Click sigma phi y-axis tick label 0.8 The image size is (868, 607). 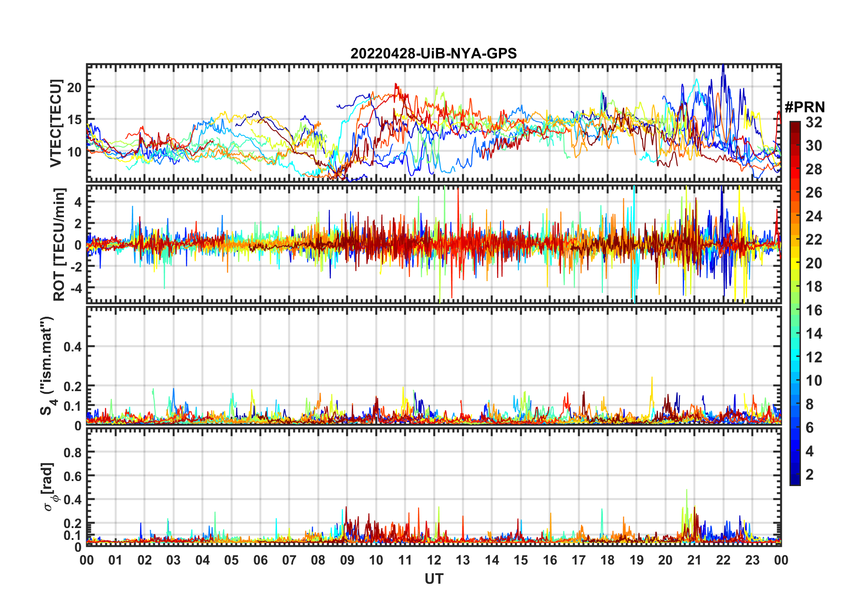pyautogui.click(x=73, y=452)
